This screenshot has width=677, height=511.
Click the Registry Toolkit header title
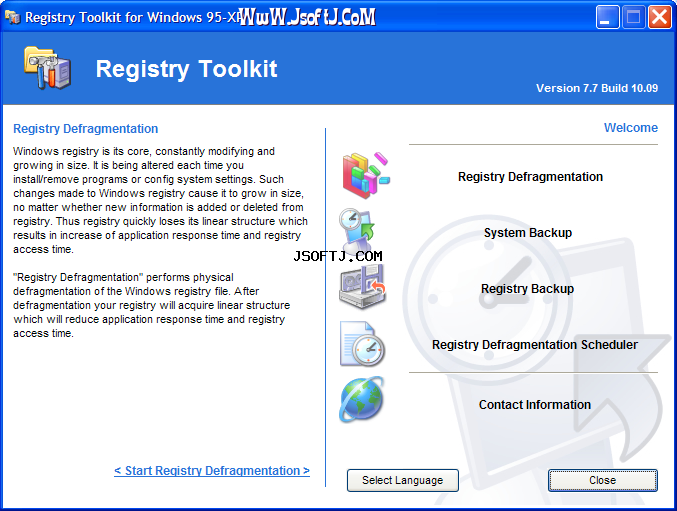pyautogui.click(x=186, y=69)
